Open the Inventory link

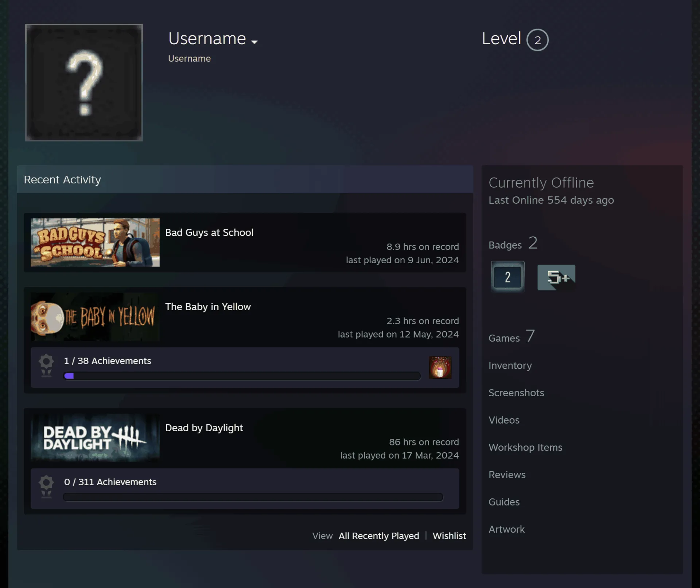tap(510, 366)
